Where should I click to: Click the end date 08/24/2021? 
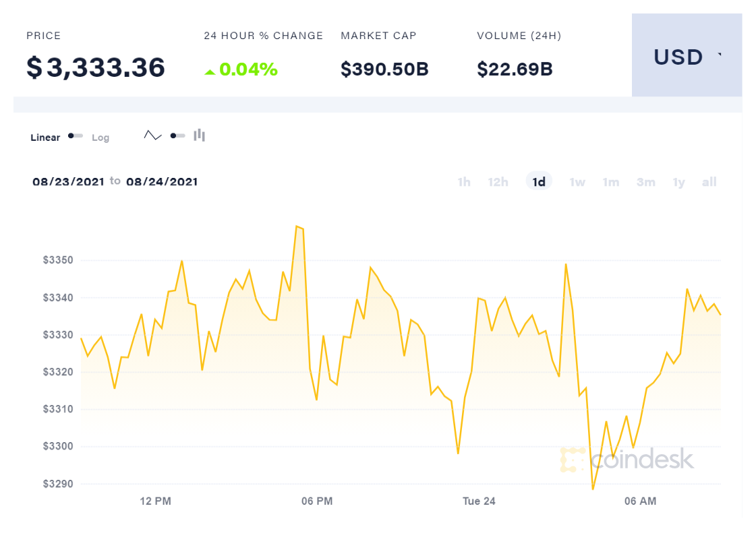[x=162, y=181]
